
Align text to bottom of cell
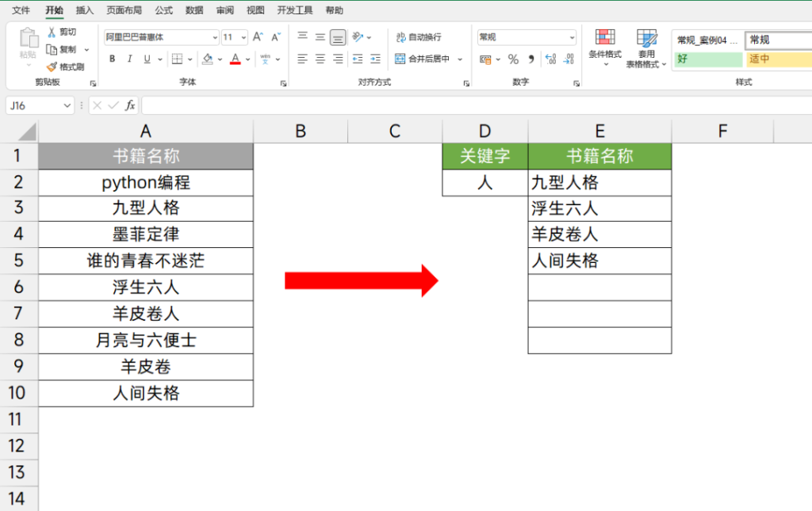tap(338, 37)
